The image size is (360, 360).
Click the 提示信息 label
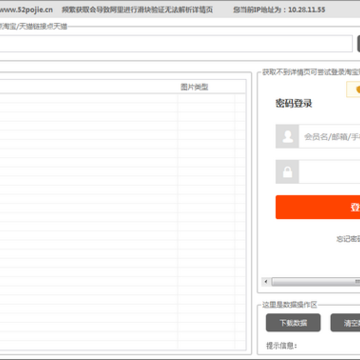pyautogui.click(x=281, y=346)
